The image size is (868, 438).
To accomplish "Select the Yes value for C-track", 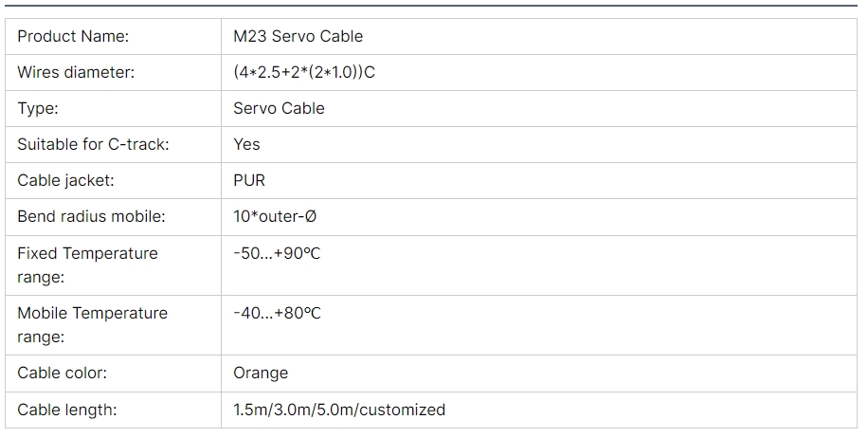I will tap(247, 144).
